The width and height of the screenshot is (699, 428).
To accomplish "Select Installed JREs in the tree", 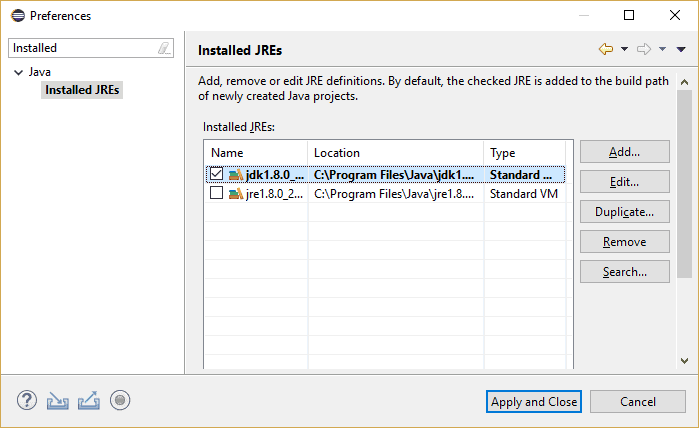I will 82,90.
